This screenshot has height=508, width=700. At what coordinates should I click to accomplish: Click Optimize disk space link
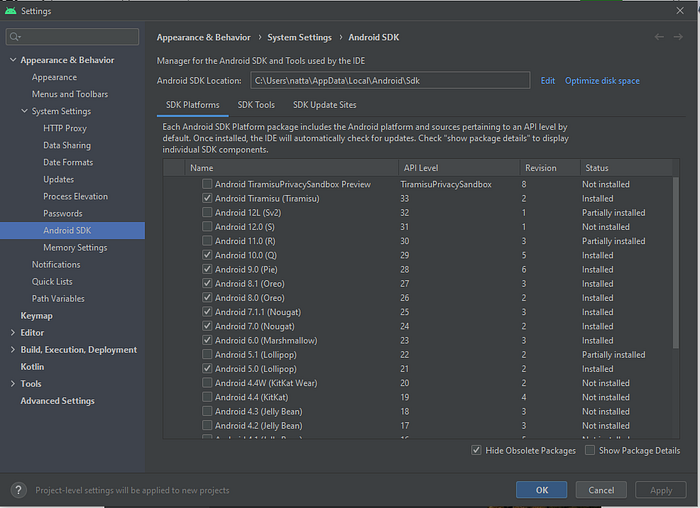[602, 81]
